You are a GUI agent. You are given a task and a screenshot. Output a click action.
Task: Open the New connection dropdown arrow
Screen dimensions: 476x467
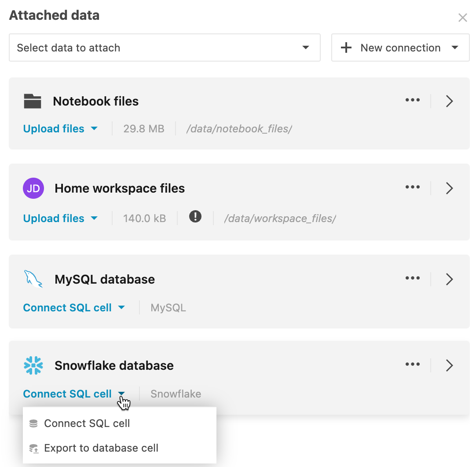pos(455,47)
